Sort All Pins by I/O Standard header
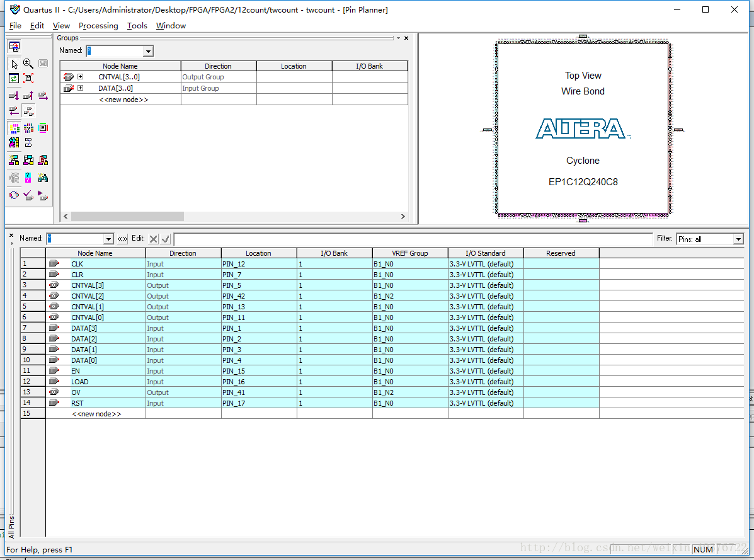The image size is (754, 560). pyautogui.click(x=486, y=253)
